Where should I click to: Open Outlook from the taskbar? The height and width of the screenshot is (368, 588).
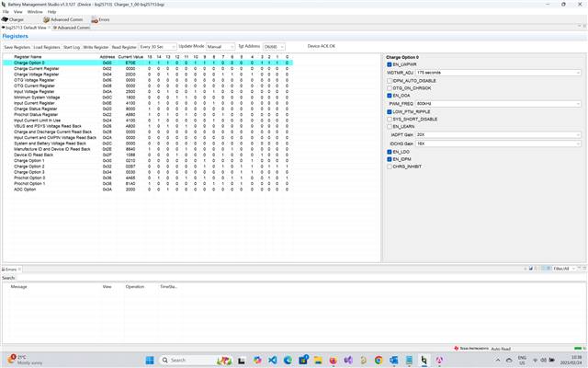(394, 360)
